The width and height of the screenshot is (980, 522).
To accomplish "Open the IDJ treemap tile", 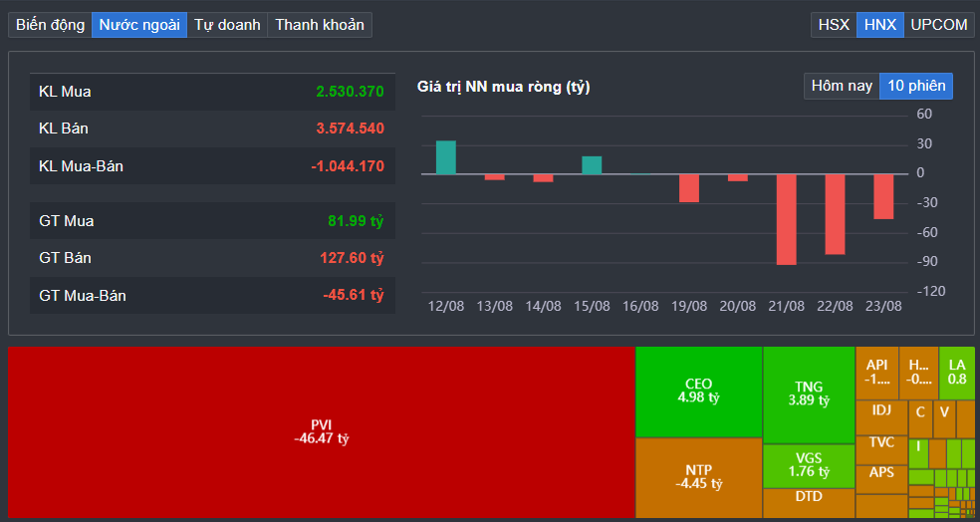I will coord(881,410).
